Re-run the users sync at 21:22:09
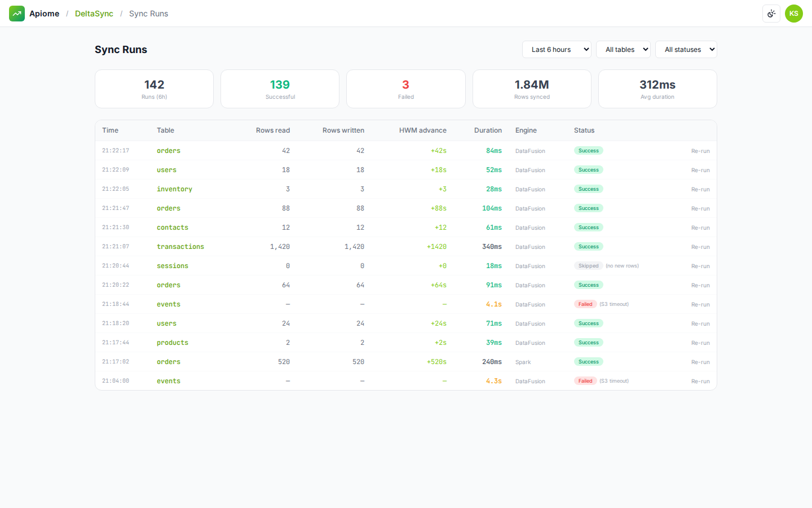The height and width of the screenshot is (508, 812). point(700,170)
